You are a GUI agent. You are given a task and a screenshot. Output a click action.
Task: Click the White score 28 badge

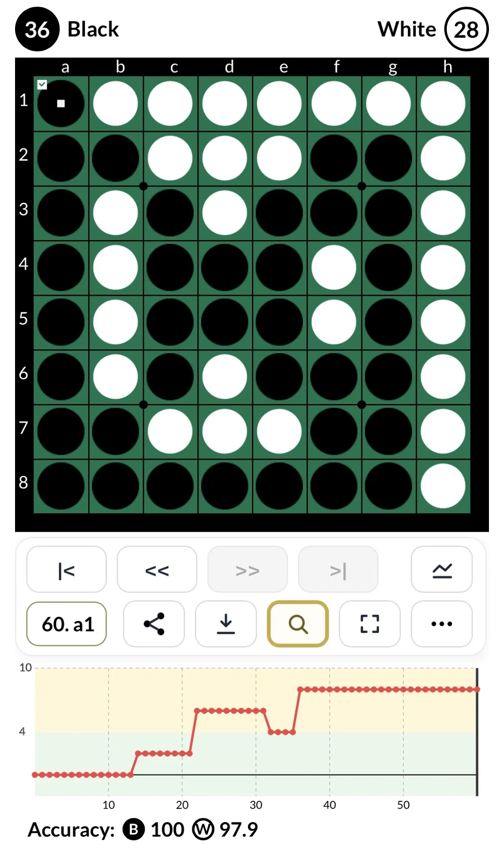pos(466,29)
